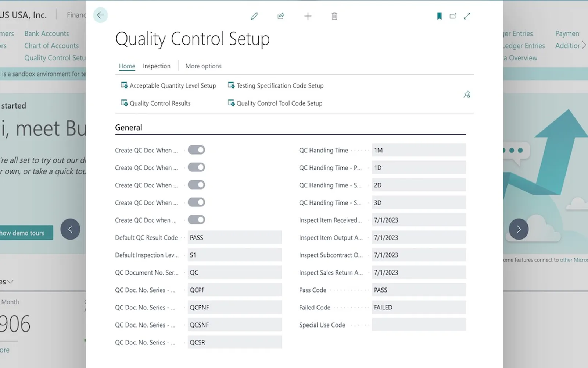Click next carousel arrow in background page

click(519, 229)
